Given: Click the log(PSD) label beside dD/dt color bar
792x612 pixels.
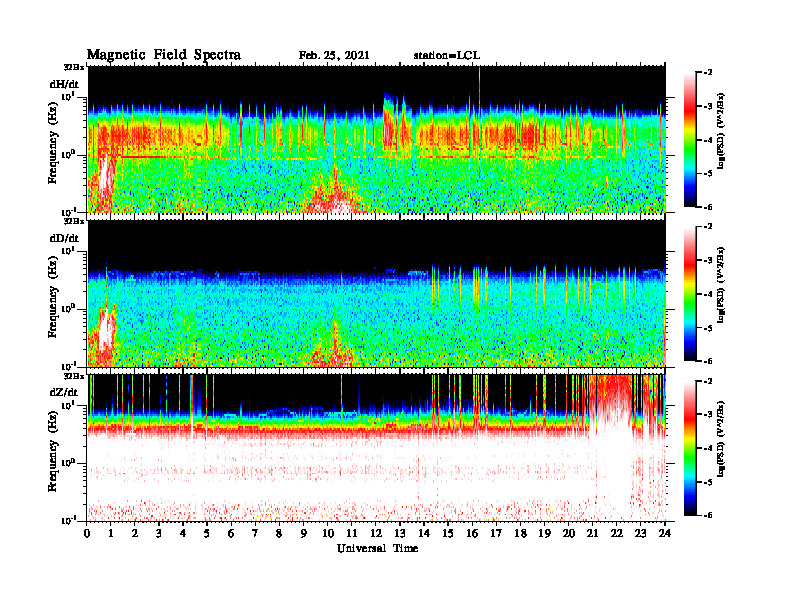Looking at the screenshot, I should pyautogui.click(x=721, y=285).
